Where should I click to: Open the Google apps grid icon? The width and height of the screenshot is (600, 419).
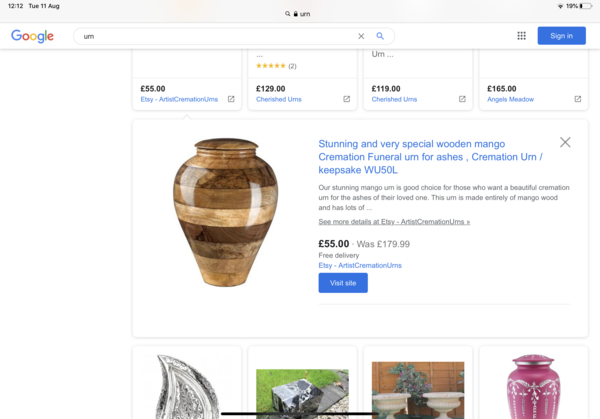click(x=521, y=36)
